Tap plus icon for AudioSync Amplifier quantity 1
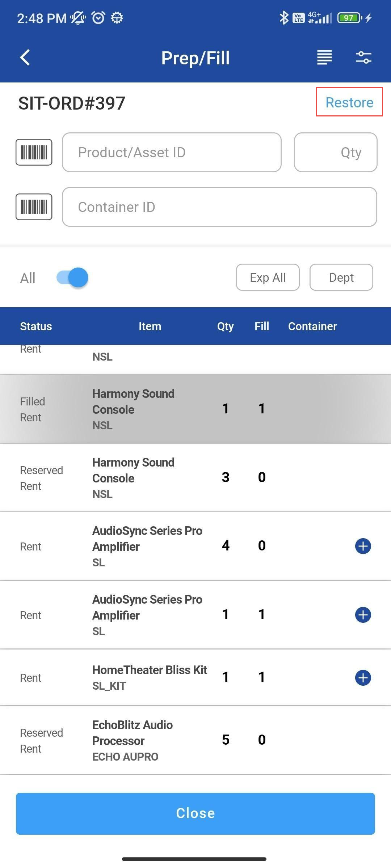Viewport: 391px width, 868px height. tap(363, 615)
